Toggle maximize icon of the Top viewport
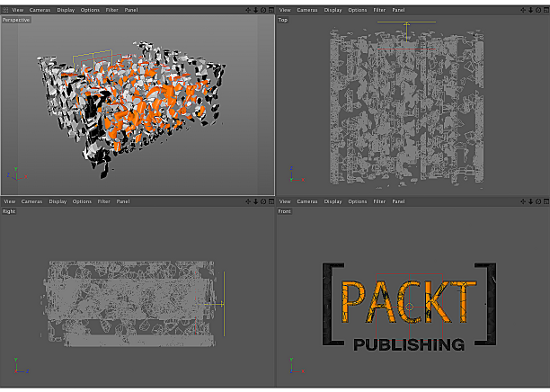 tap(546, 10)
